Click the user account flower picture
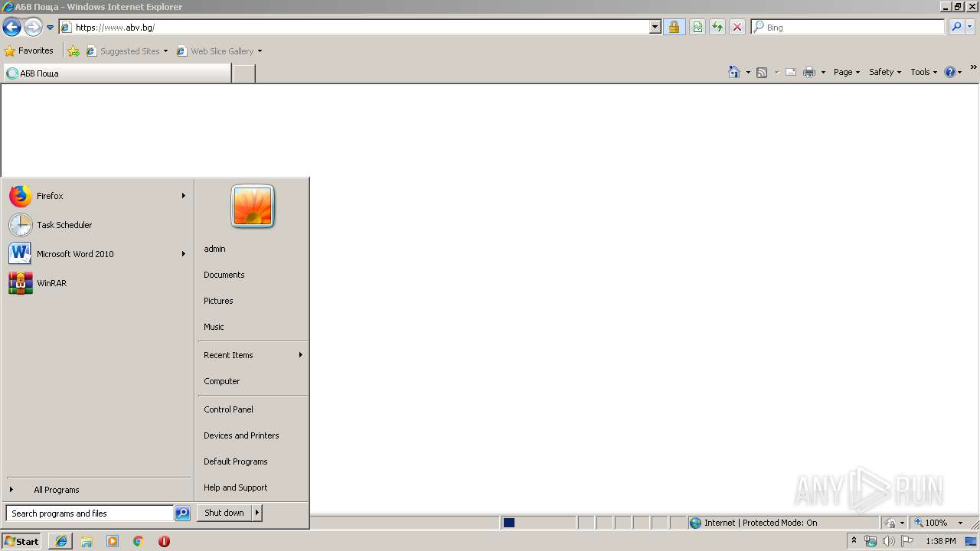Screen dimensions: 980x551 tap(253, 207)
